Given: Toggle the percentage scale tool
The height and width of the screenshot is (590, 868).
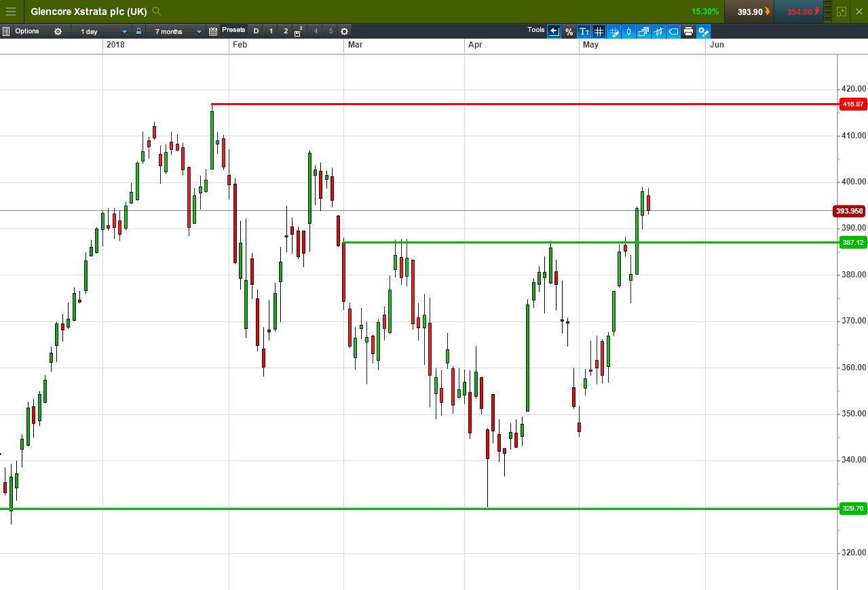Looking at the screenshot, I should 569,31.
